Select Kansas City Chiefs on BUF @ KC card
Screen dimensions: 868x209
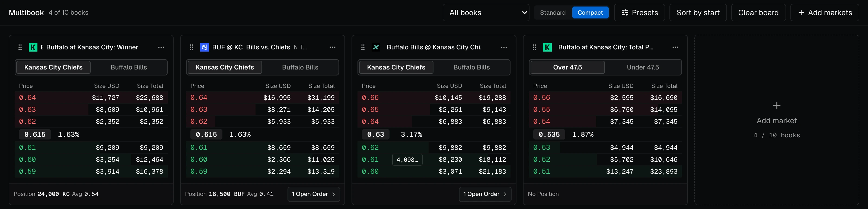click(225, 67)
